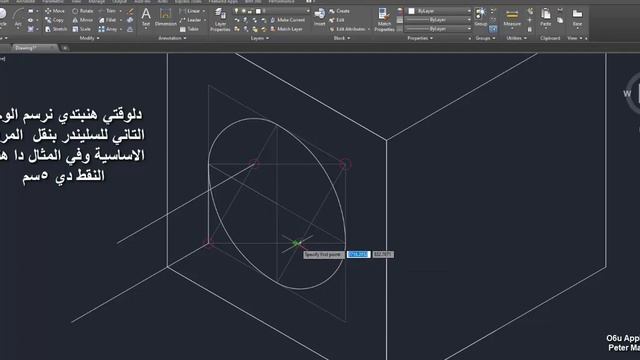Expand the Properties panel title
Image resolution: width=640 pixels, height=360 pixels.
(x=420, y=38)
